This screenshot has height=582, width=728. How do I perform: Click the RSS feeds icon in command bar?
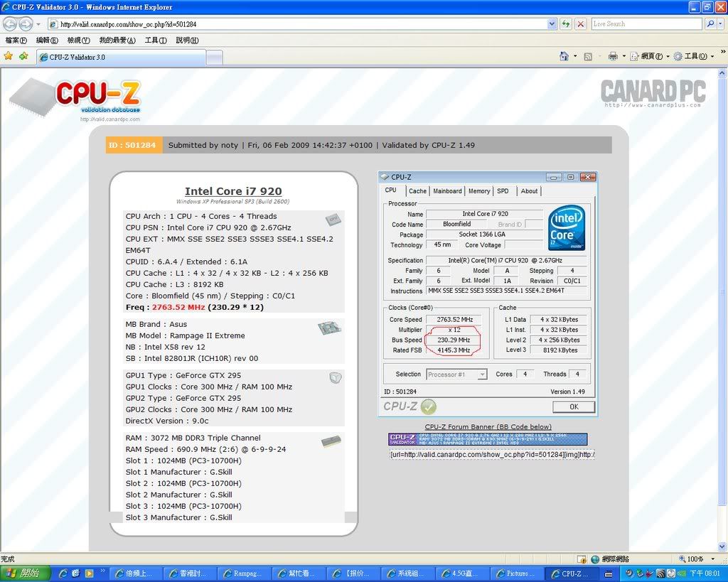pyautogui.click(x=588, y=57)
